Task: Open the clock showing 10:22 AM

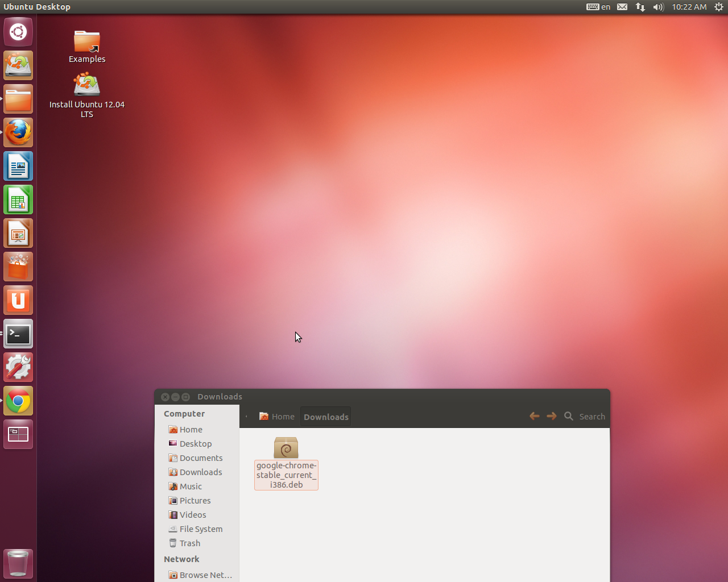Action: 689,7
